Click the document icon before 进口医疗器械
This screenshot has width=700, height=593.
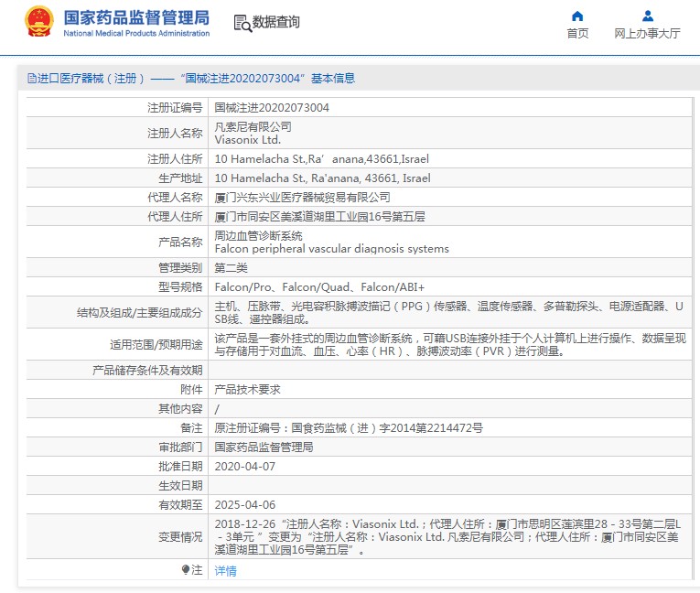[31, 79]
